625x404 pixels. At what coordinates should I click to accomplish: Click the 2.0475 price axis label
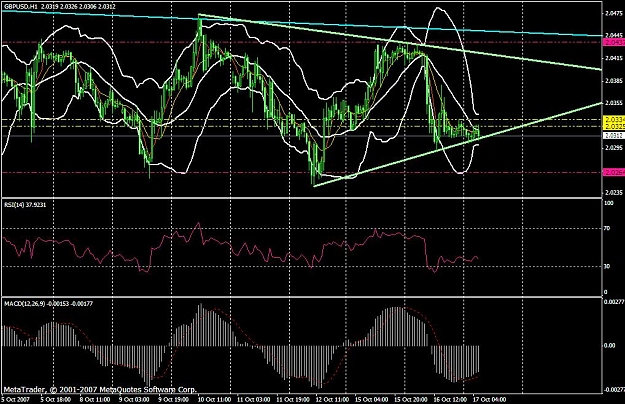point(614,14)
